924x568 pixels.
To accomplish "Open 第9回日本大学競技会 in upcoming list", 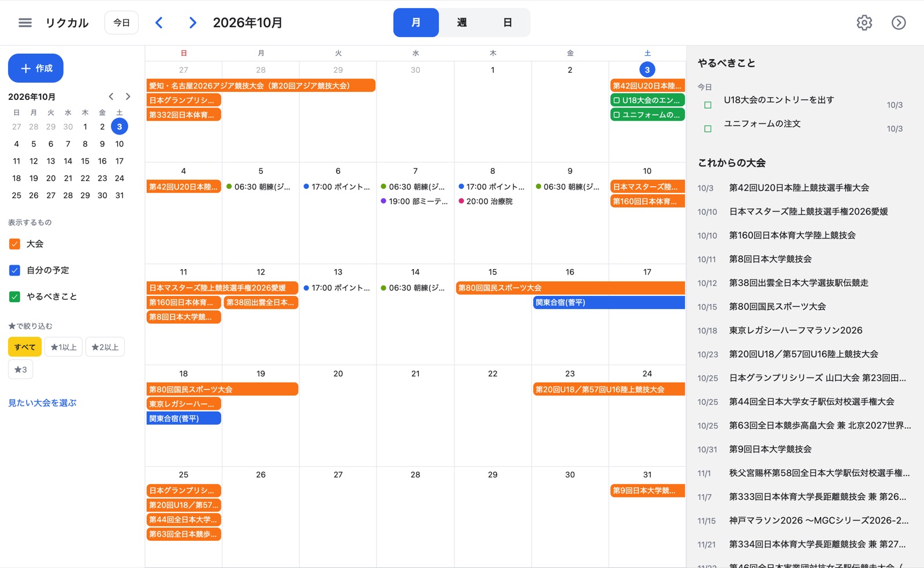I will click(770, 449).
